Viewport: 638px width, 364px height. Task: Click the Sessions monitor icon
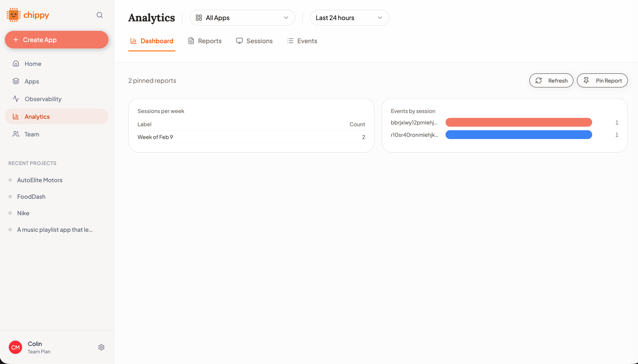tap(239, 41)
